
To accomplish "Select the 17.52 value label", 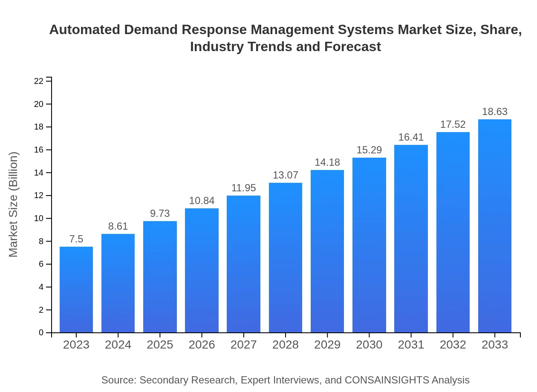I will pyautogui.click(x=453, y=124).
